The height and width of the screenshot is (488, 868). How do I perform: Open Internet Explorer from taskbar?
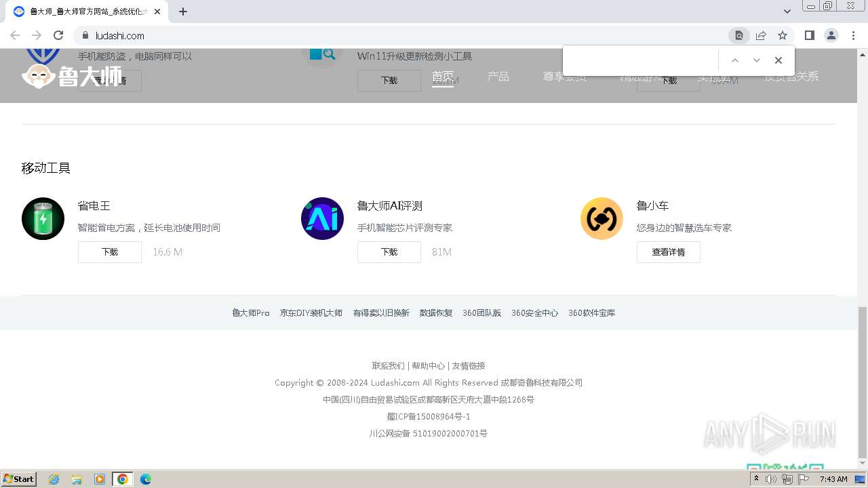(54, 479)
